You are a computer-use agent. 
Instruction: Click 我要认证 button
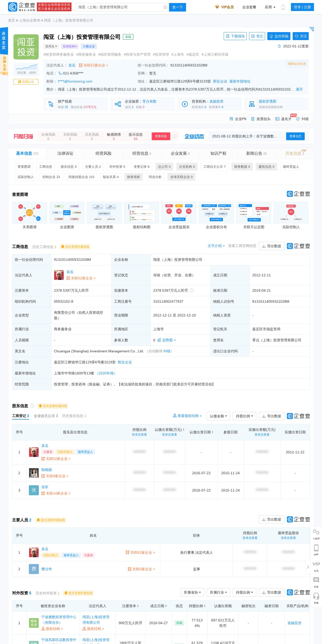[26, 82]
